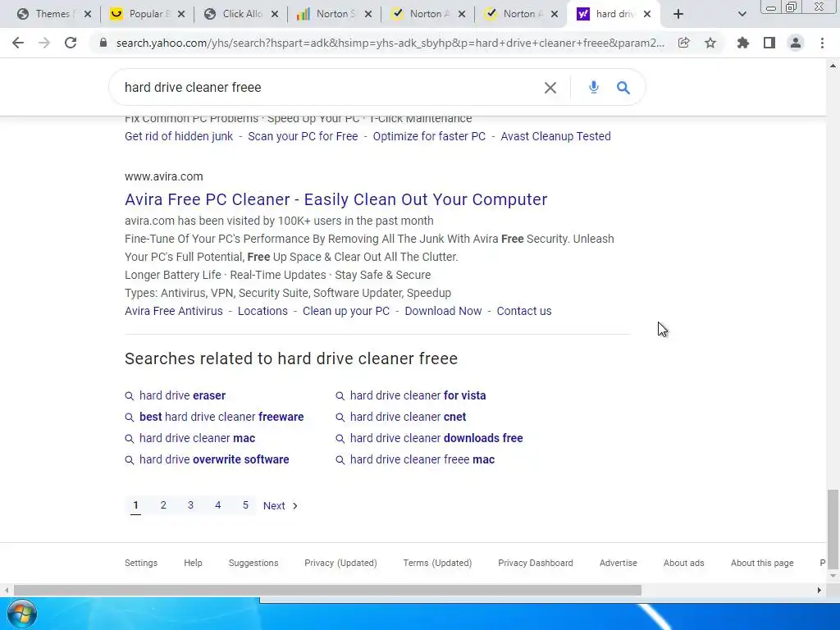Close the Norton S tab
The width and height of the screenshot is (840, 630).
[x=368, y=14]
